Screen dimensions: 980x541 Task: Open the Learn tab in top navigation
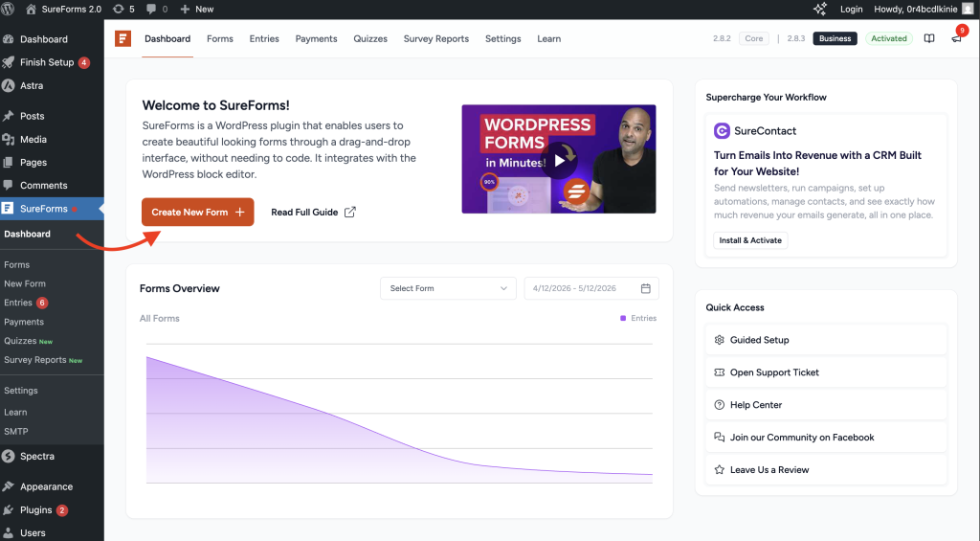(548, 38)
